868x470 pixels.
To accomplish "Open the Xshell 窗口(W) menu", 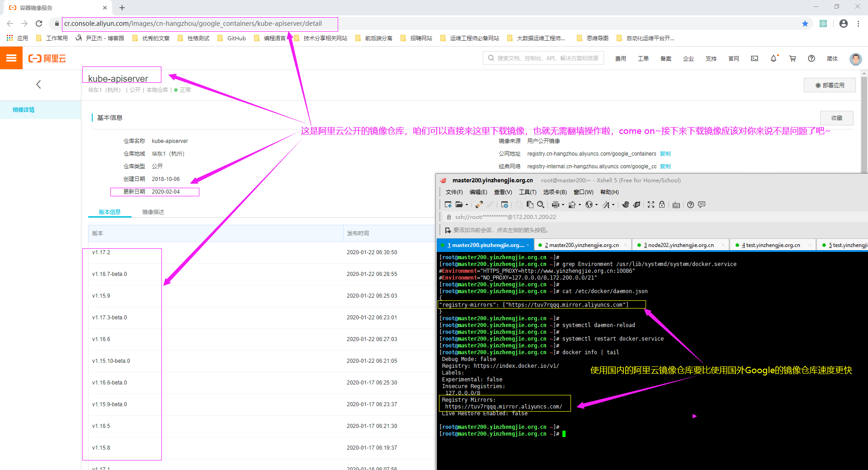I will pyautogui.click(x=583, y=192).
